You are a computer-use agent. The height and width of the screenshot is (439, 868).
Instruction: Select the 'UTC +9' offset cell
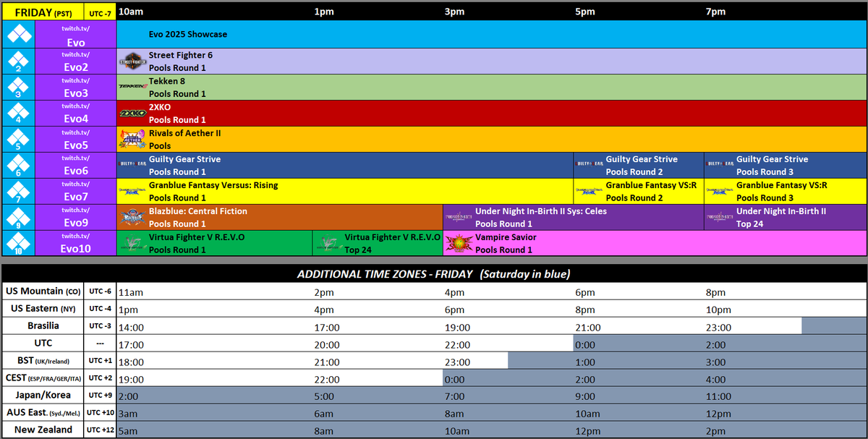[101, 395]
